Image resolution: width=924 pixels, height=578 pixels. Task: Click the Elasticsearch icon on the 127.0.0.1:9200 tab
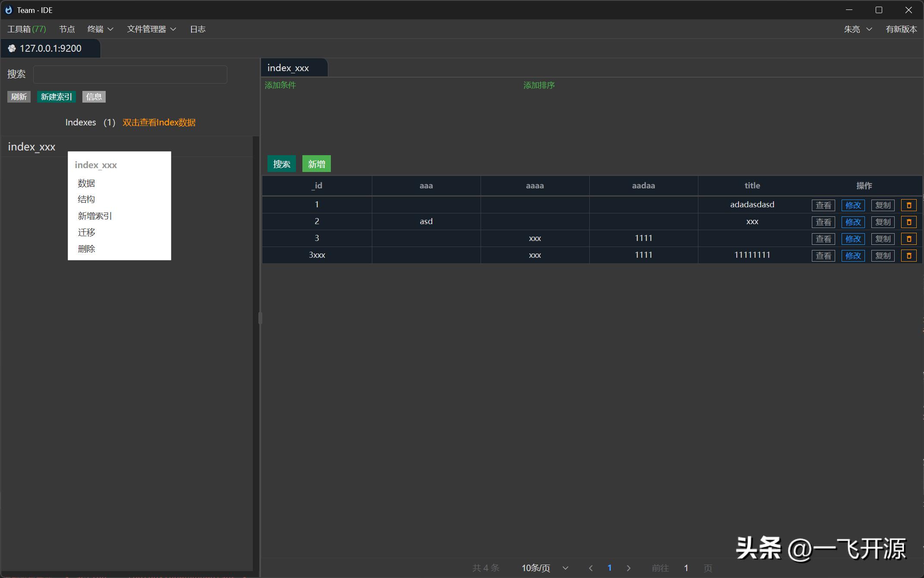click(x=12, y=48)
